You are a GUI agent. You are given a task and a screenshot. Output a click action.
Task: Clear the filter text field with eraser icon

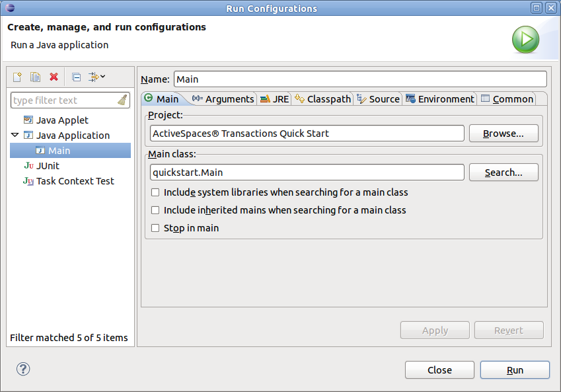tap(122, 100)
